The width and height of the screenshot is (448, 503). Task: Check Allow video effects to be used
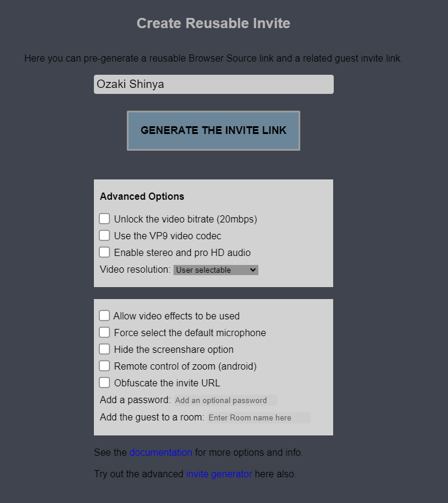pyautogui.click(x=105, y=316)
